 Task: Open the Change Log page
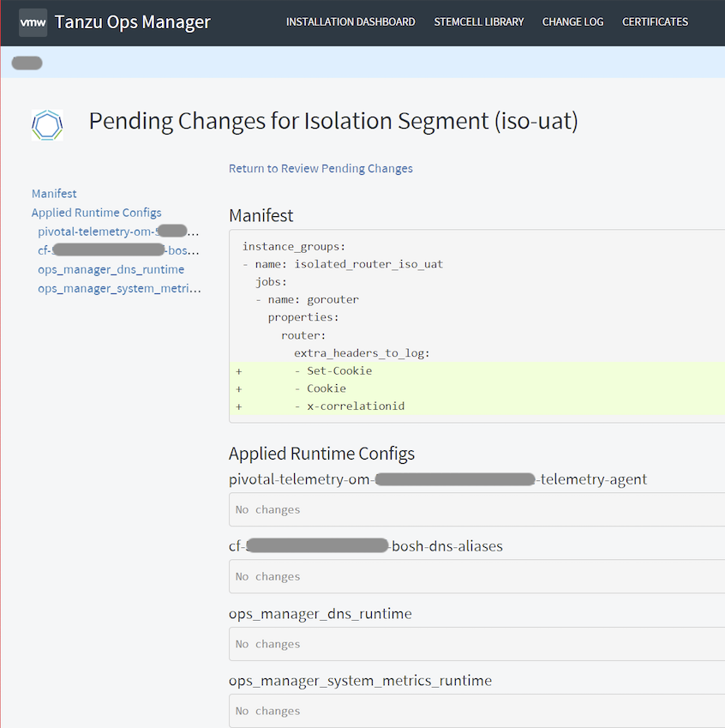pyautogui.click(x=572, y=21)
